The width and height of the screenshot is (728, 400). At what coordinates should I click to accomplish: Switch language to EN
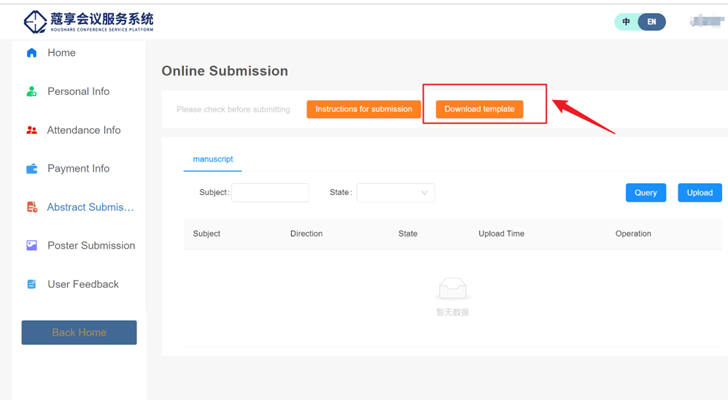coord(651,21)
